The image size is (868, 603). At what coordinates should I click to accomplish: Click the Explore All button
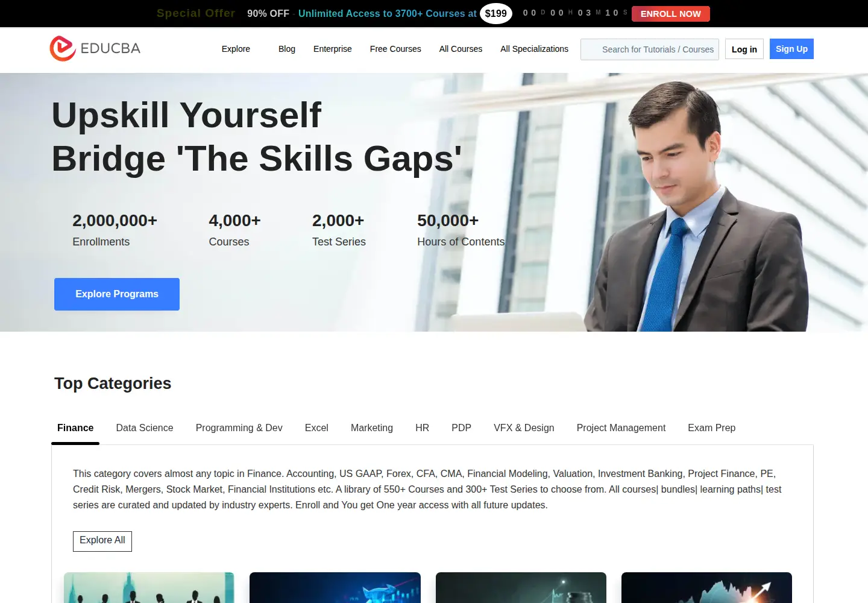[102, 541]
